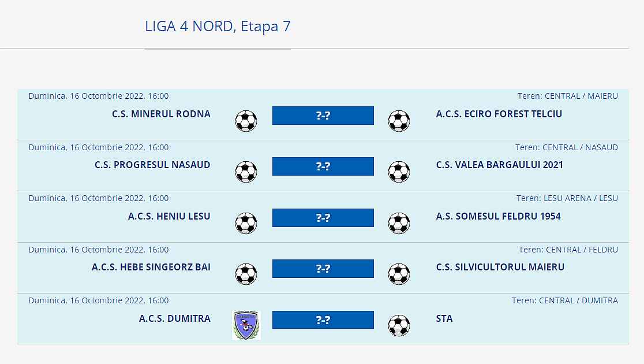Open the Progresul Nasaud vs Valea Bargaului score
Image resolution: width=644 pixels, height=364 pixels.
[x=323, y=166]
